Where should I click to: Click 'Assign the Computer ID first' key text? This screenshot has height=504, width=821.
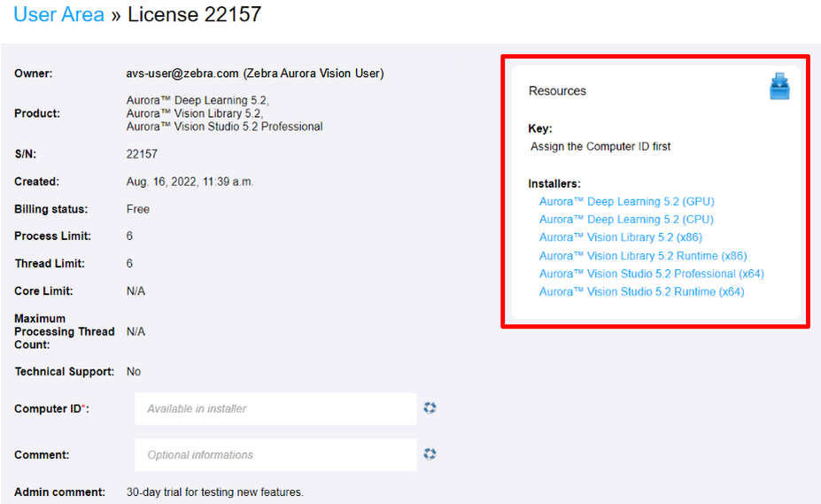tap(600, 147)
